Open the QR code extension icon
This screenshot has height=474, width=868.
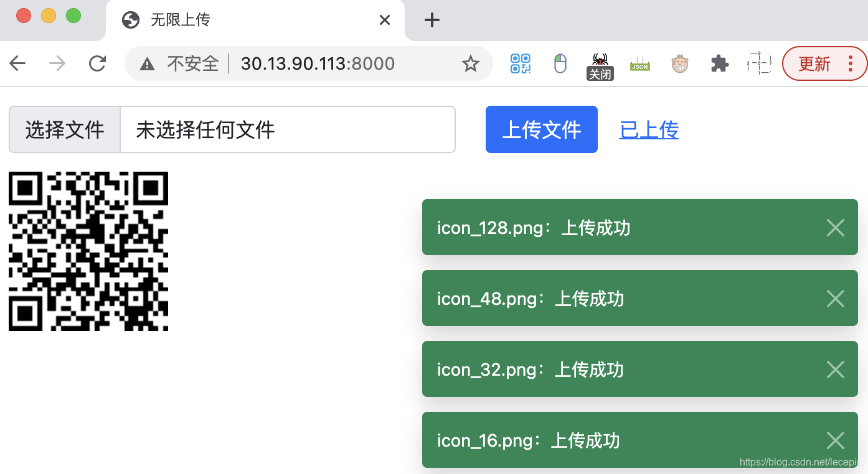[x=521, y=63]
